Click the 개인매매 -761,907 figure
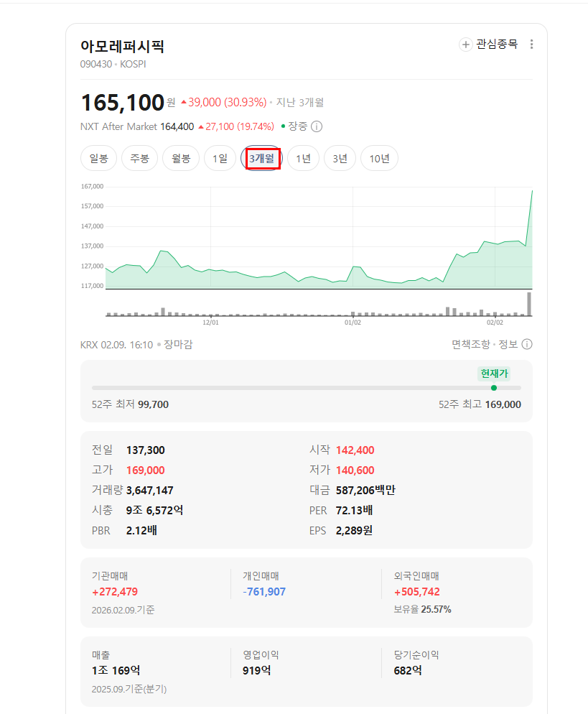588x714 pixels. (x=264, y=592)
